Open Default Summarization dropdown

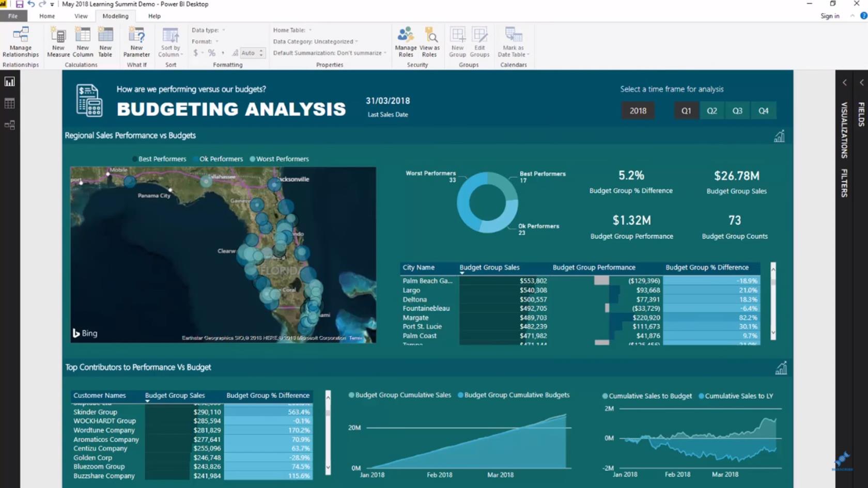[x=330, y=53]
